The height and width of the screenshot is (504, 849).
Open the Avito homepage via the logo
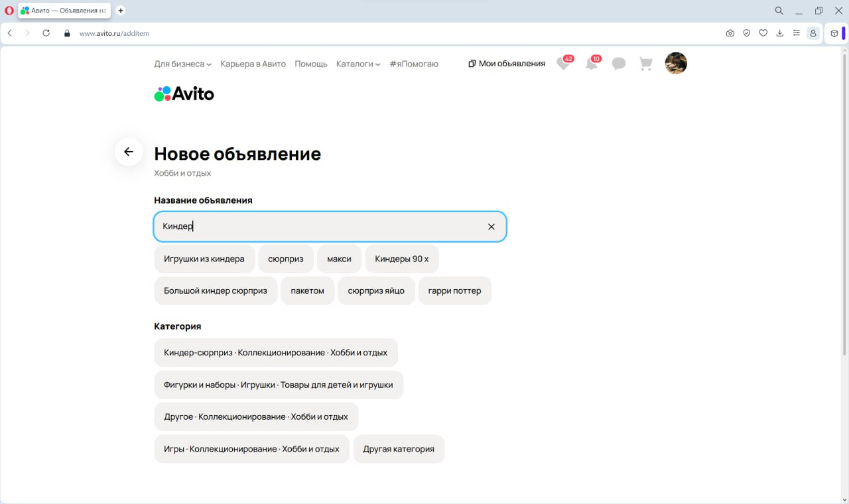[x=184, y=93]
